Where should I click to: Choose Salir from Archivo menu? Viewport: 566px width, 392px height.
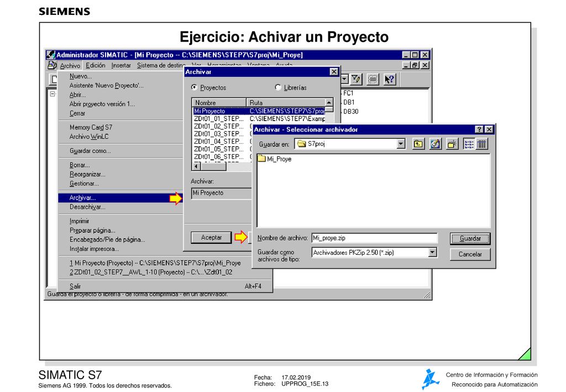click(x=165, y=286)
